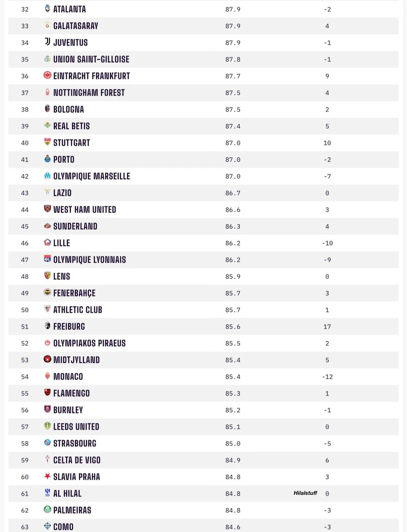Image resolution: width=407 pixels, height=532 pixels.
Task: Click Freiburg's rank change of 17
Action: pyautogui.click(x=327, y=327)
